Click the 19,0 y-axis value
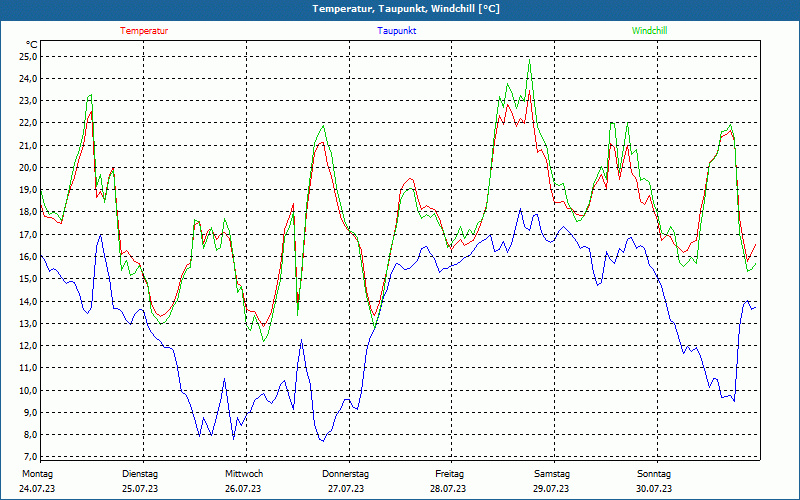This screenshot has width=800, height=500. 28,190
